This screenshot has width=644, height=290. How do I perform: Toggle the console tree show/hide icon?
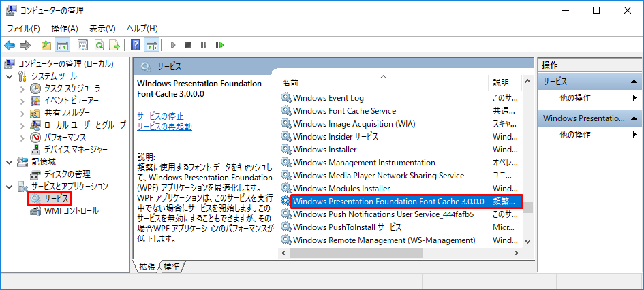[63, 45]
